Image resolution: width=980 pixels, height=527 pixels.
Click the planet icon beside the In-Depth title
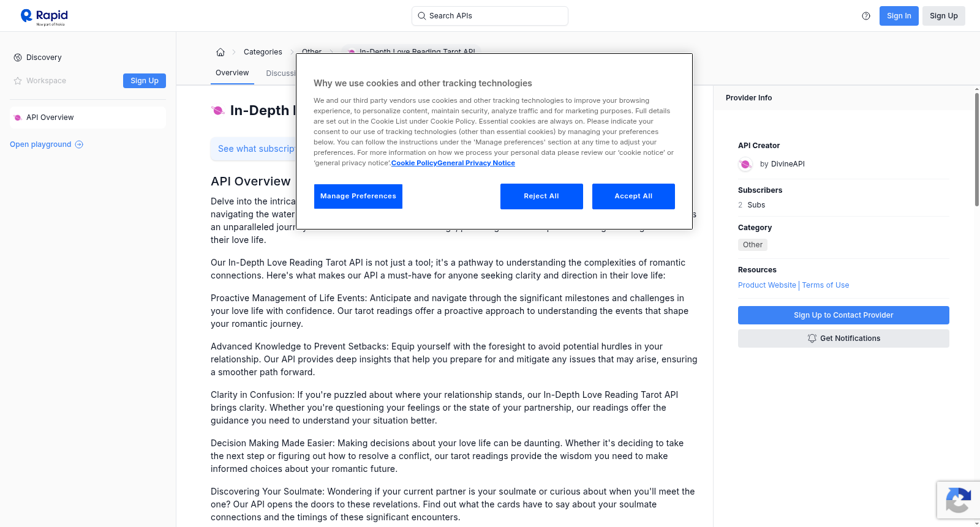[218, 110]
